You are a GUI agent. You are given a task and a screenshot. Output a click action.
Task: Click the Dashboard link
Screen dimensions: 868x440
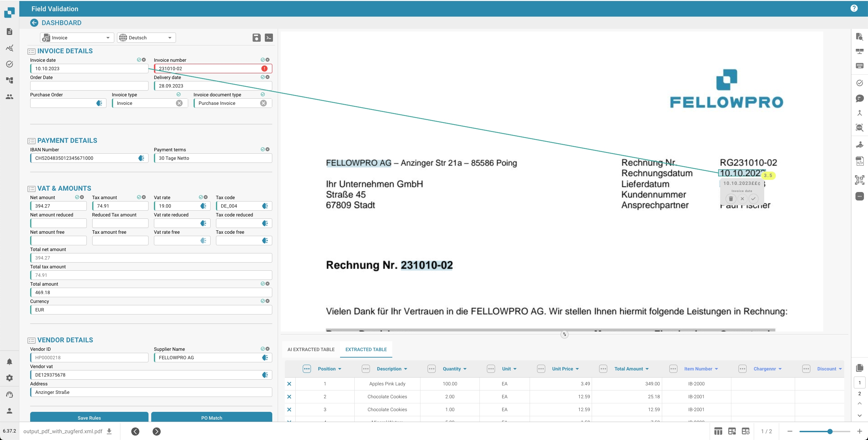(61, 23)
